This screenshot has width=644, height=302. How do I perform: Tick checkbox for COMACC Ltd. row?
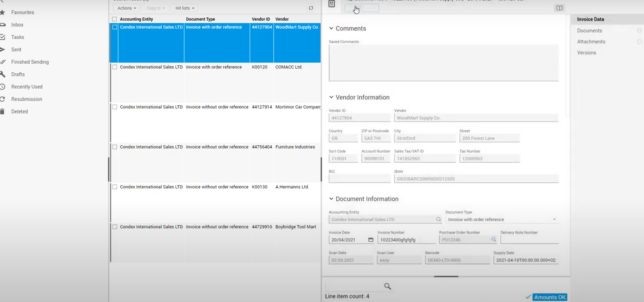[115, 67]
